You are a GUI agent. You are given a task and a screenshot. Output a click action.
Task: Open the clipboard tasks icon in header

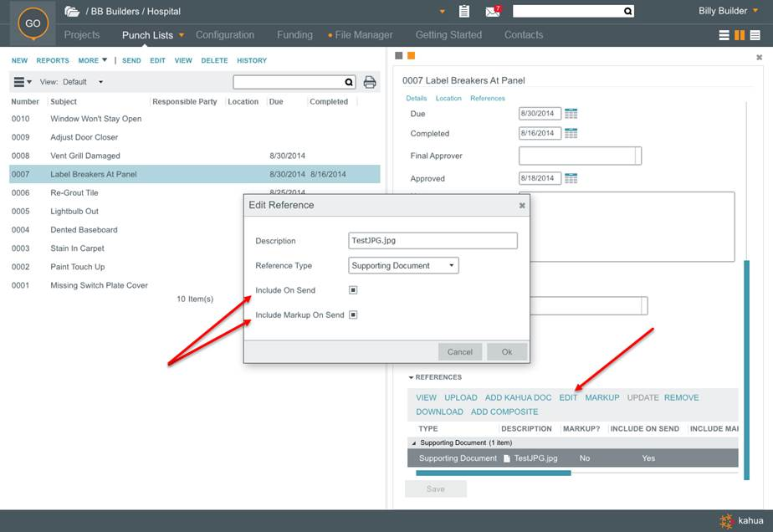(464, 12)
